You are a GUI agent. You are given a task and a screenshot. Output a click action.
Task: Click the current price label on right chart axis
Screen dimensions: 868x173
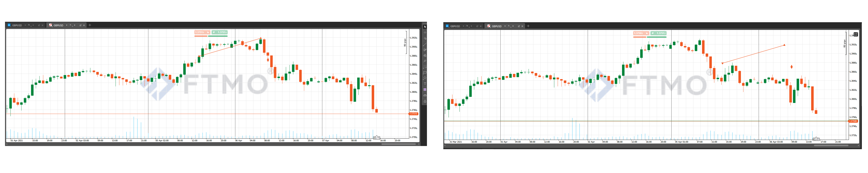pyautogui.click(x=853, y=121)
